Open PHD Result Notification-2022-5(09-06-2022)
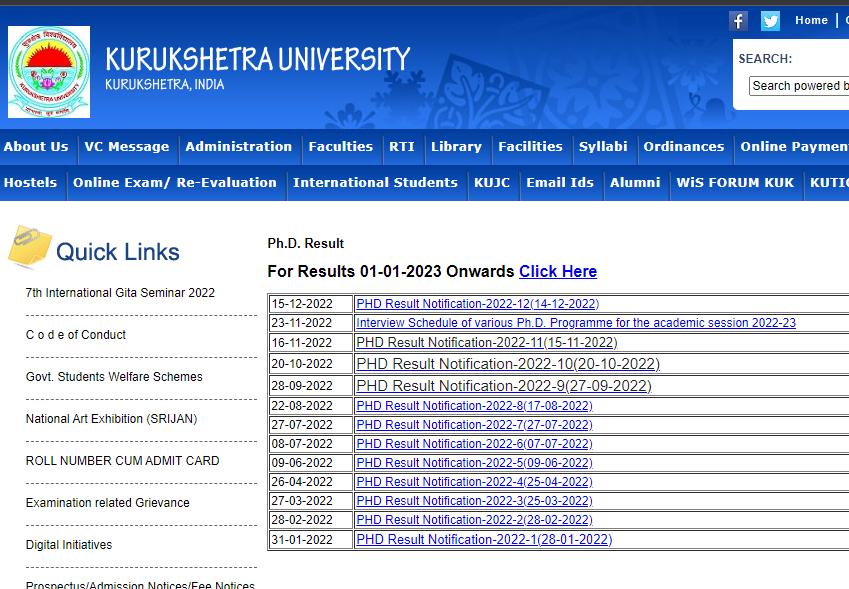 pos(474,463)
